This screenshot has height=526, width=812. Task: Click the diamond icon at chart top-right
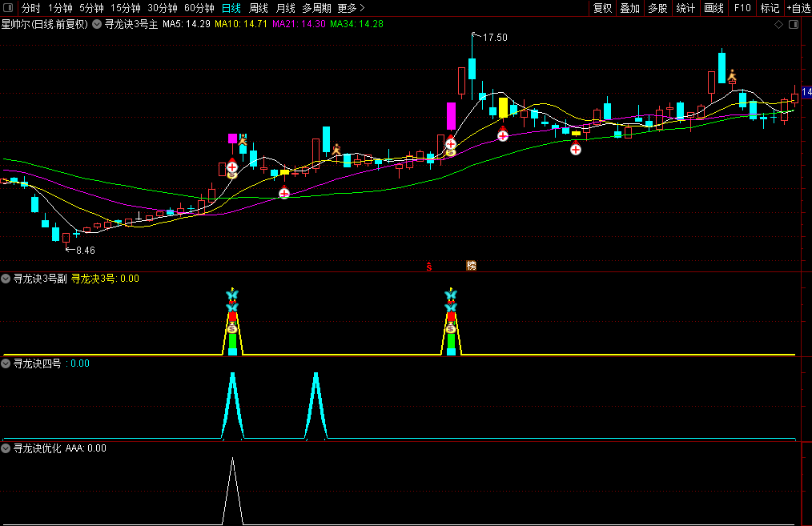point(778,24)
